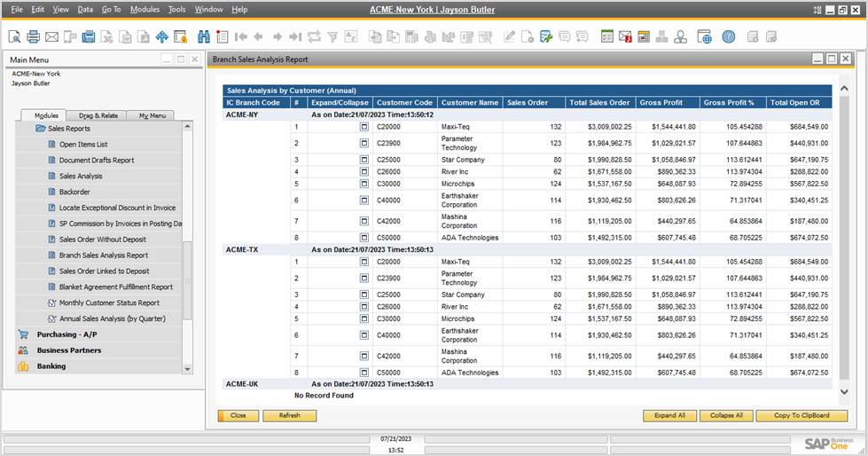
Task: Open Messages and Alerts overview icon
Action: [625, 36]
